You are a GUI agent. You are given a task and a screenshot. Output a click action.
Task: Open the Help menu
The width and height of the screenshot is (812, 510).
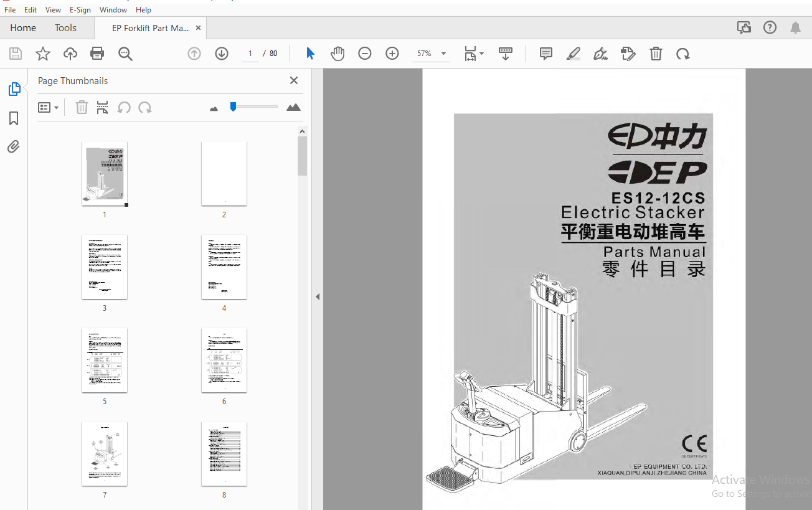click(x=143, y=10)
